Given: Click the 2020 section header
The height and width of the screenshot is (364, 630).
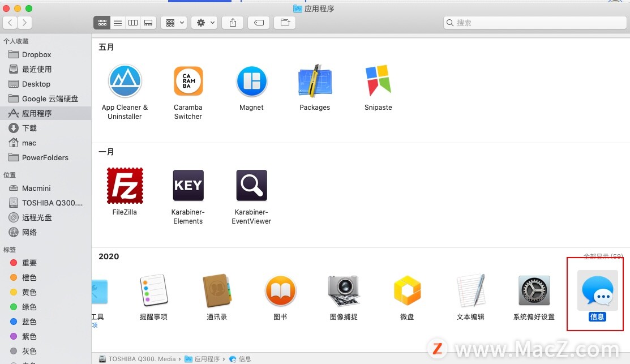Looking at the screenshot, I should [x=109, y=256].
